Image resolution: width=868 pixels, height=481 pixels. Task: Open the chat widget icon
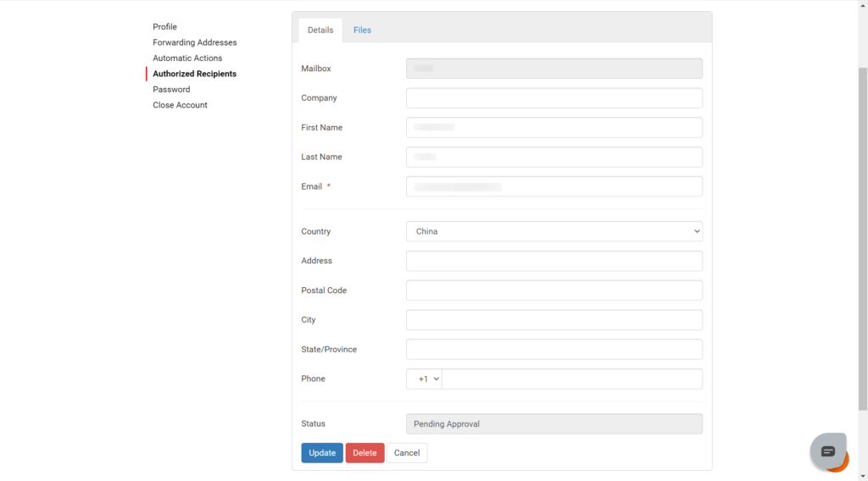828,451
